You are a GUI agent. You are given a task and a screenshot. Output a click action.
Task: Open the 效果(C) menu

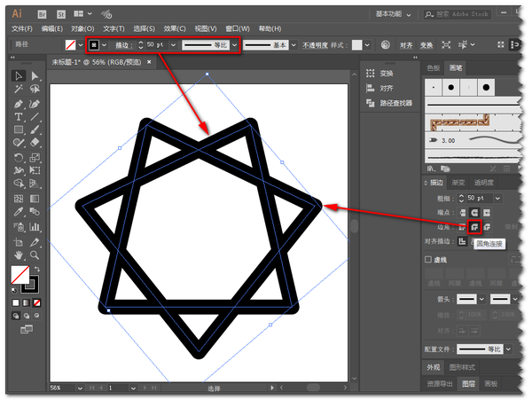click(175, 29)
